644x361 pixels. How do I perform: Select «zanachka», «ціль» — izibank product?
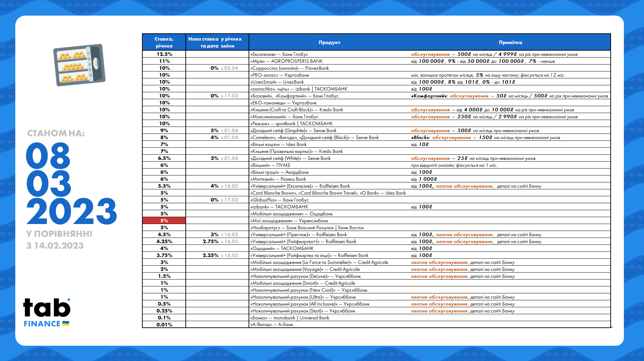click(299, 89)
